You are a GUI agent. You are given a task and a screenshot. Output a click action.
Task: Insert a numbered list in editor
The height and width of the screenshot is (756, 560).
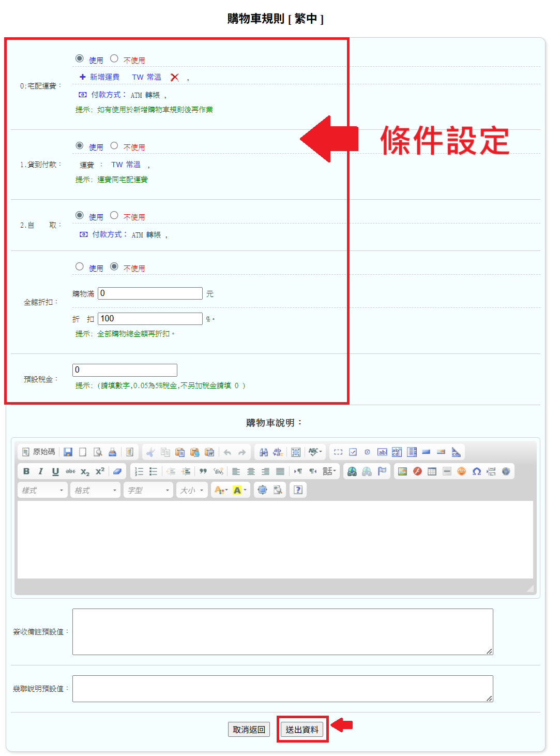(x=139, y=471)
